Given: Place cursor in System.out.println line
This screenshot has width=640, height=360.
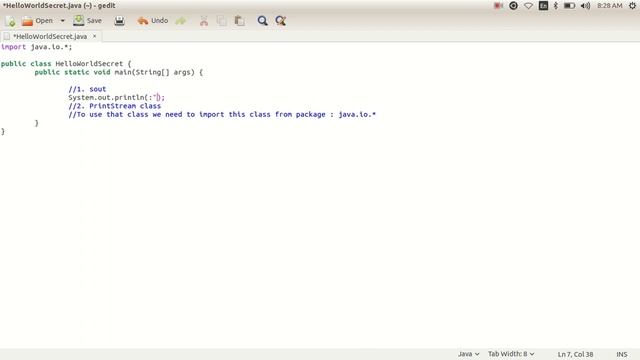Looking at the screenshot, I should point(116,98).
